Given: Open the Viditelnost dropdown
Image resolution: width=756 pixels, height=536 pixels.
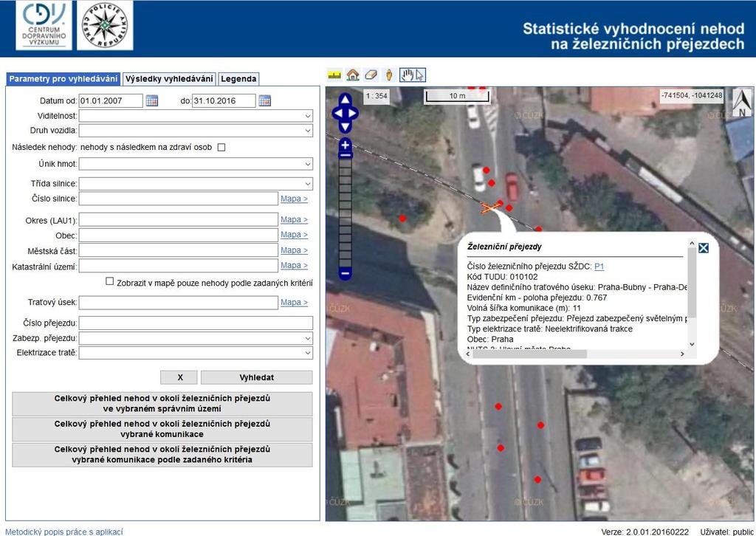Looking at the screenshot, I should pyautogui.click(x=196, y=116).
